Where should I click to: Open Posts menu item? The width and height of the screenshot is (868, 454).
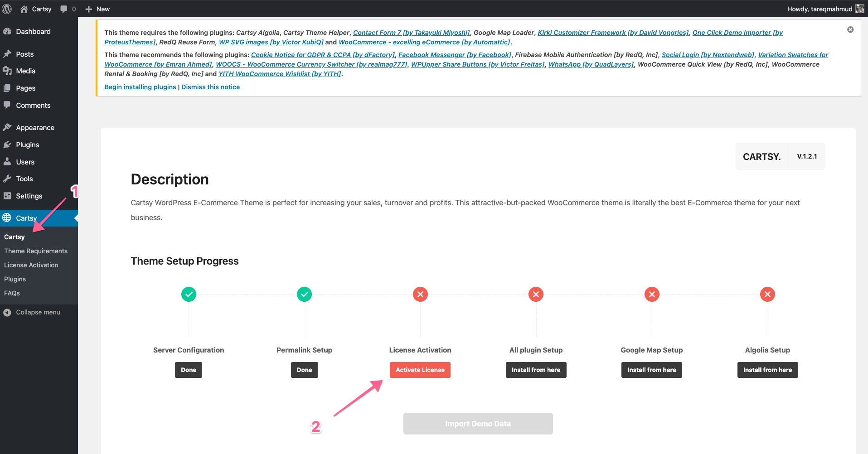click(39, 54)
